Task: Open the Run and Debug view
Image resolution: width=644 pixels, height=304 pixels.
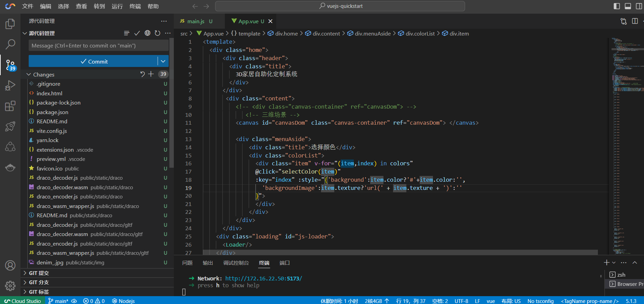Action: [x=10, y=85]
